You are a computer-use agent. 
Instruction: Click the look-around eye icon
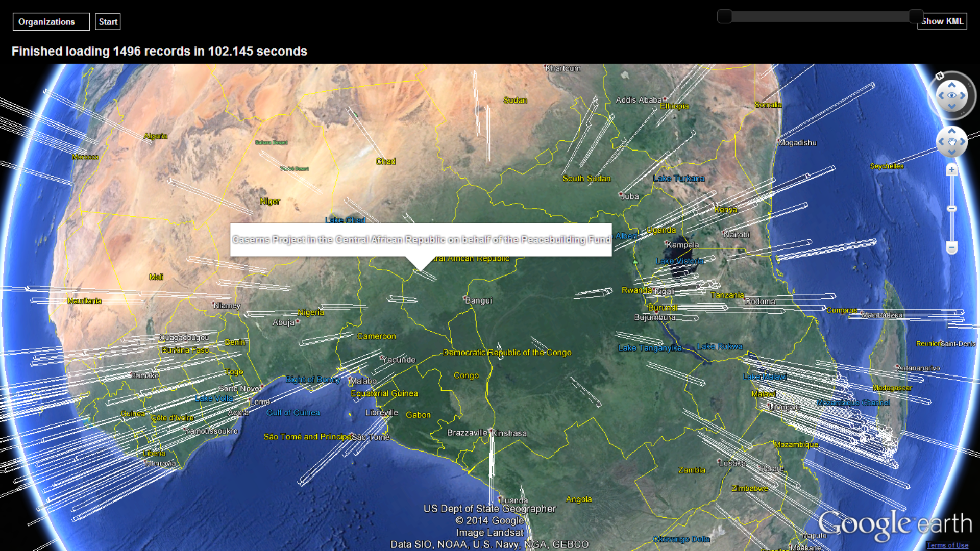pos(952,95)
